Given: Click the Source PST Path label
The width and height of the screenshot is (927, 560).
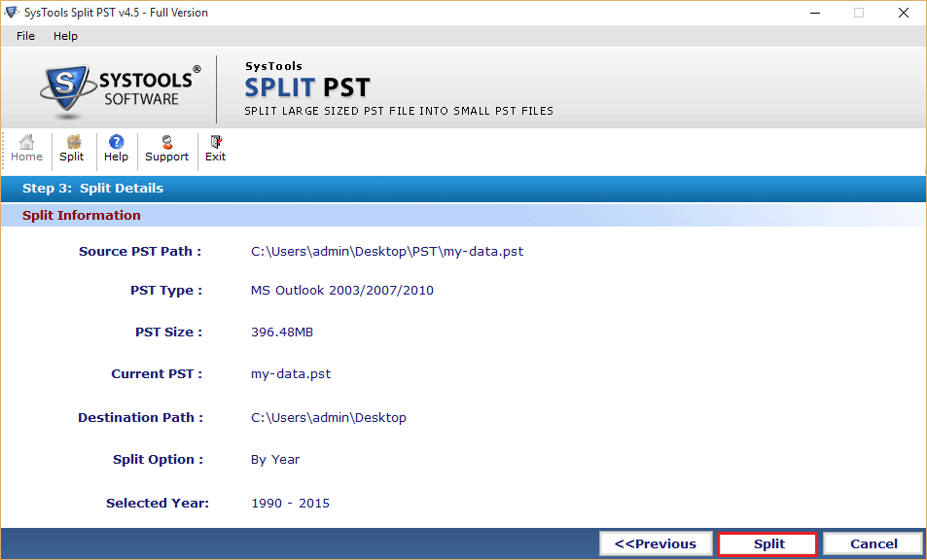Looking at the screenshot, I should pos(140,252).
